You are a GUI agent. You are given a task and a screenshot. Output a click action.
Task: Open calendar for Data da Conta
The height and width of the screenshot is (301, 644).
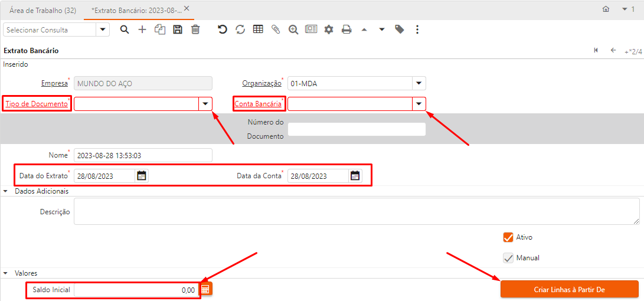click(x=355, y=176)
